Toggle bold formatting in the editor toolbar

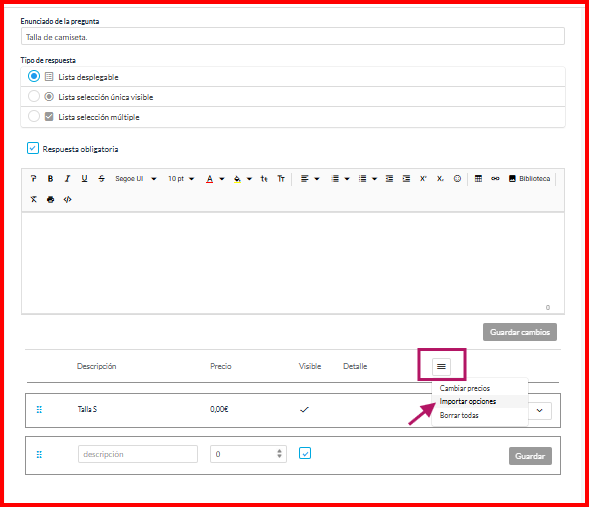coord(50,179)
